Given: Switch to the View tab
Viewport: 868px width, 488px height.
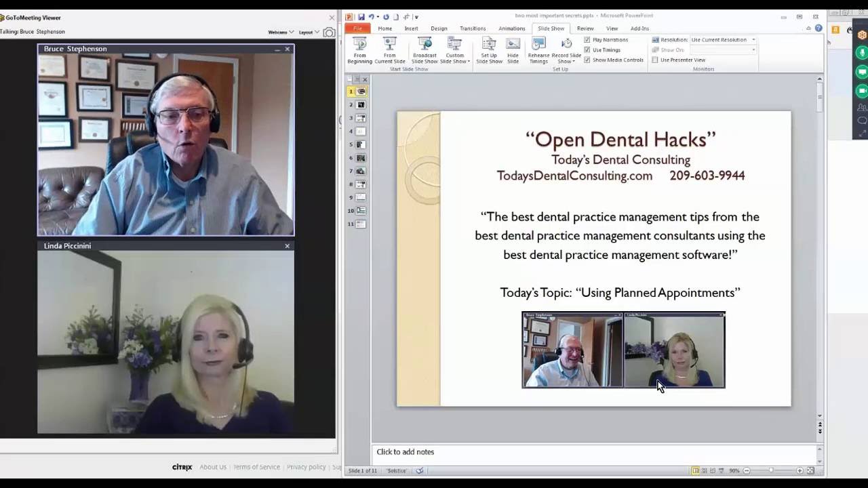Looking at the screenshot, I should pyautogui.click(x=612, y=28).
